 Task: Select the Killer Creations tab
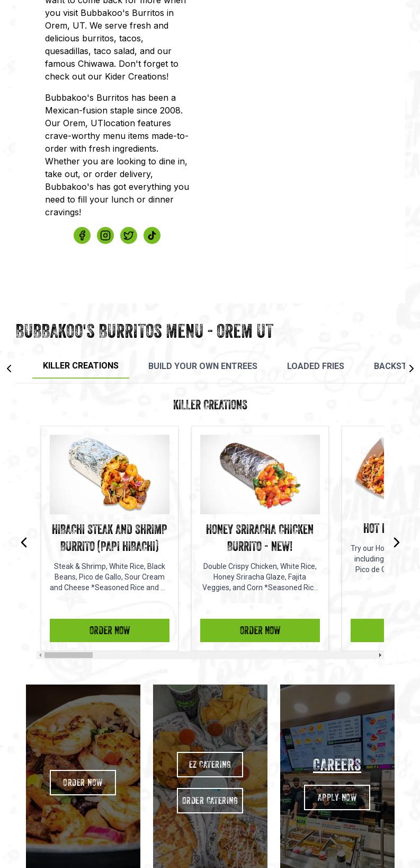tap(81, 366)
